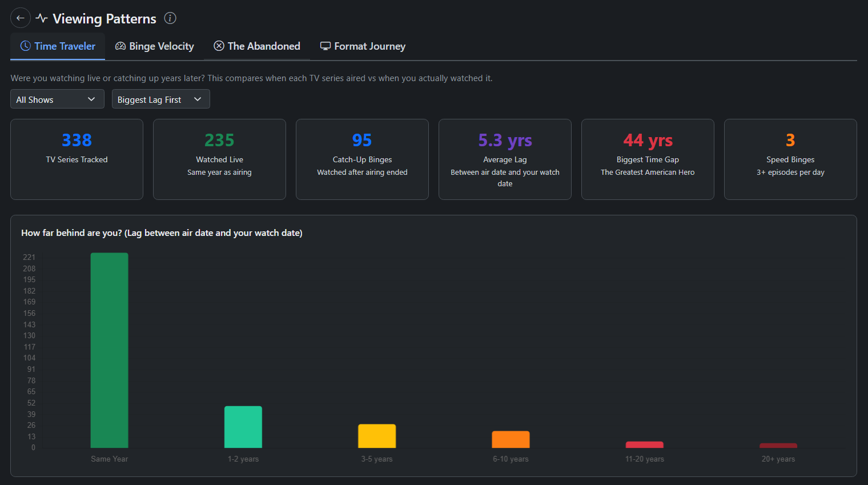
Task: Click the 338 TV Series Tracked card
Action: tap(77, 159)
